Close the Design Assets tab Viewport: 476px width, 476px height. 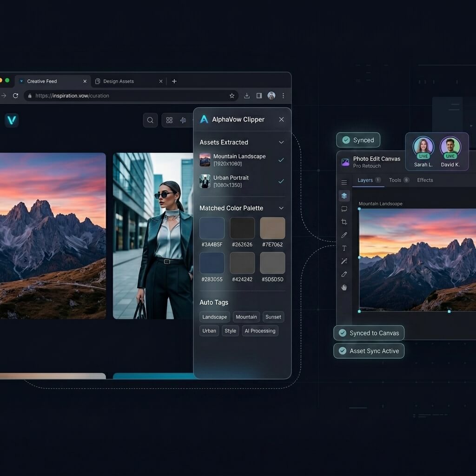tap(160, 81)
